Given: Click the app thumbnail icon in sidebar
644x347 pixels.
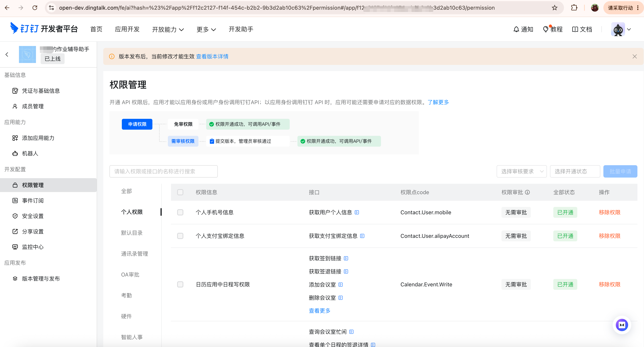Looking at the screenshot, I should [27, 54].
